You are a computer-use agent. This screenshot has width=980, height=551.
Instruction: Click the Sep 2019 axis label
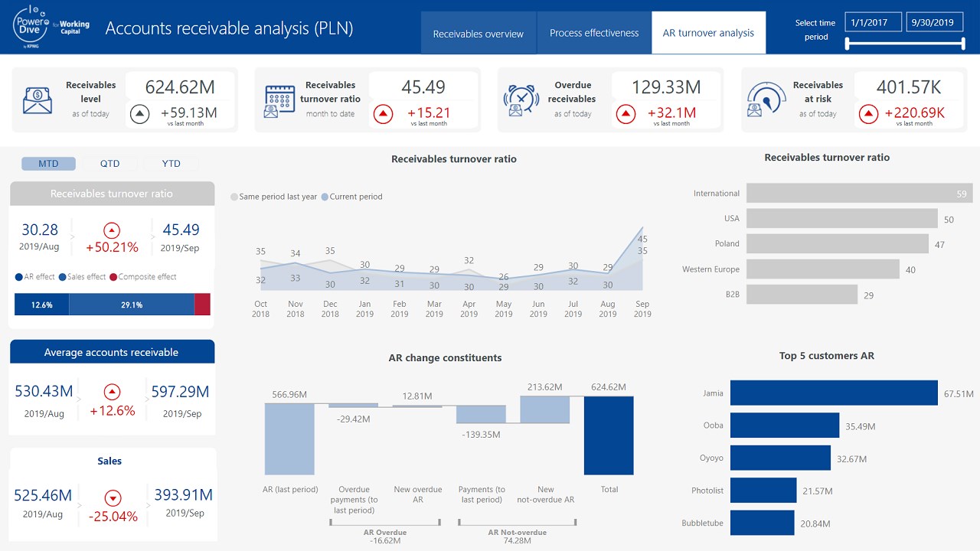coord(642,309)
